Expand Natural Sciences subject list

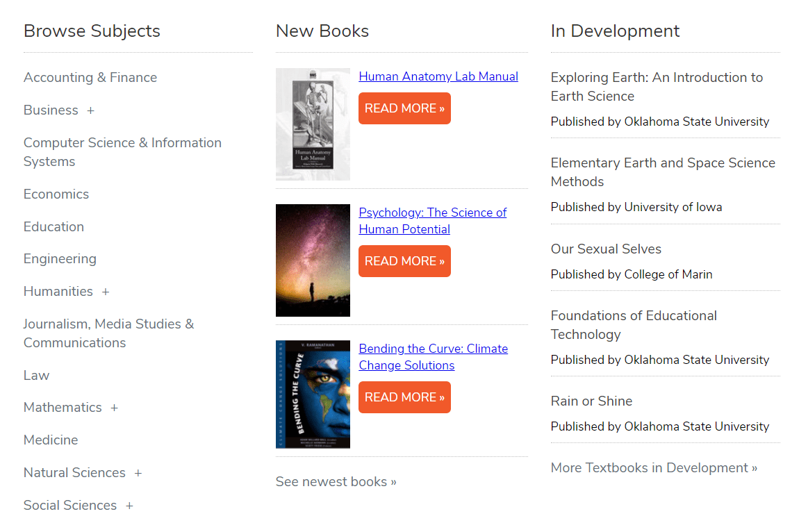138,473
